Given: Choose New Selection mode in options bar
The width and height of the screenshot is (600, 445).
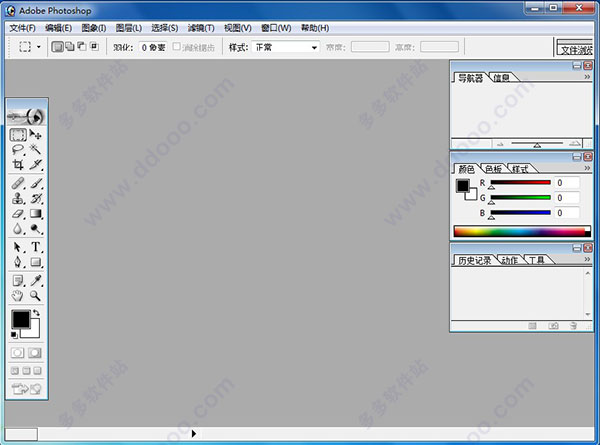Looking at the screenshot, I should [x=57, y=47].
